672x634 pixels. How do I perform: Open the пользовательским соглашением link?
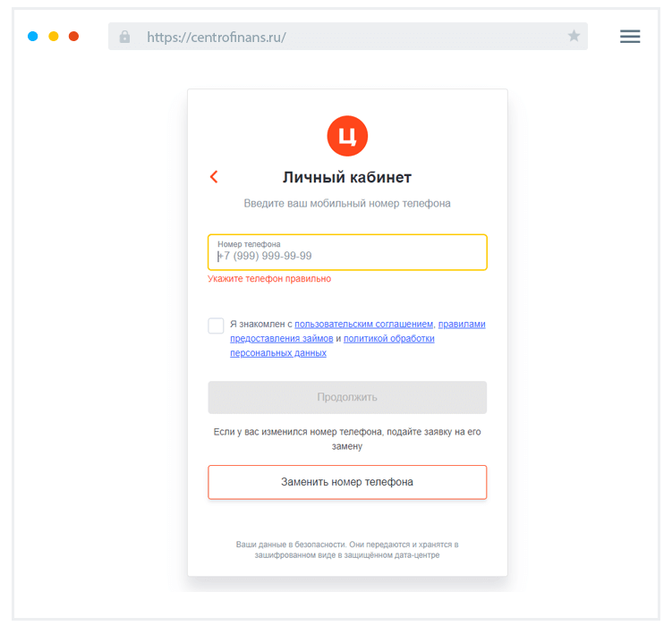[x=364, y=325]
